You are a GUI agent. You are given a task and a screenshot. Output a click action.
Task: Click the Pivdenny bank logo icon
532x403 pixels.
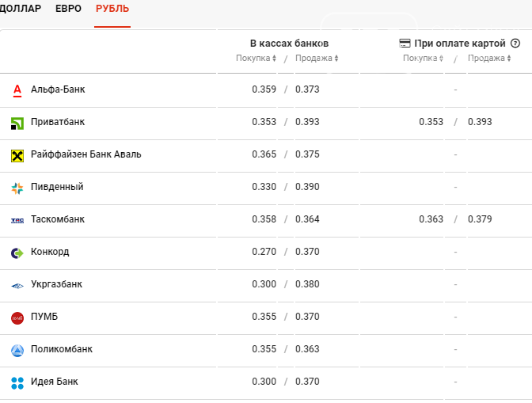click(x=17, y=188)
